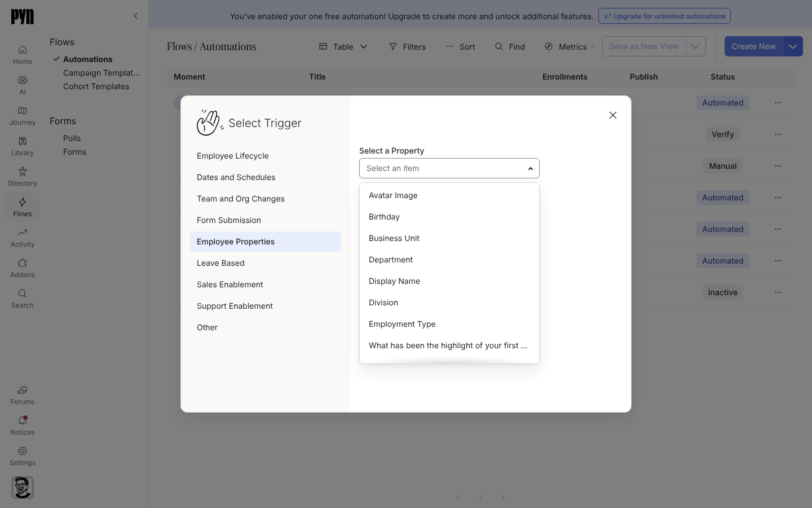Open Library in the sidebar
This screenshot has width=812, height=508.
[x=23, y=146]
